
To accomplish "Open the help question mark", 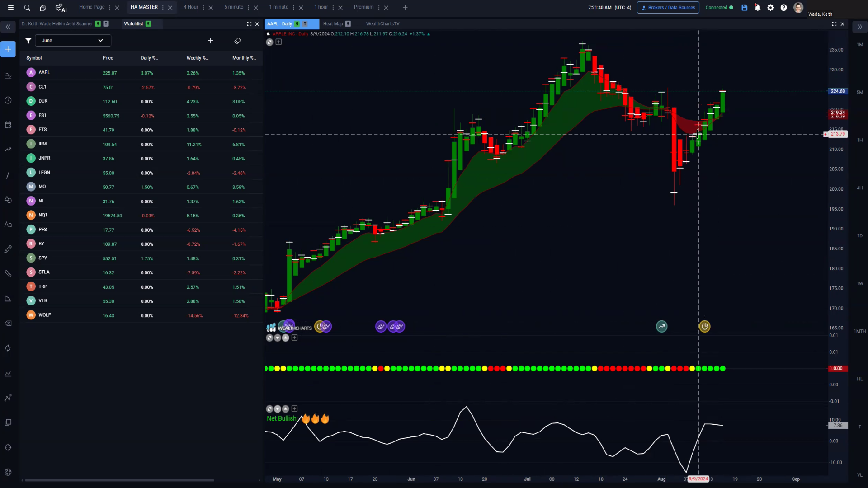I will 784,8.
